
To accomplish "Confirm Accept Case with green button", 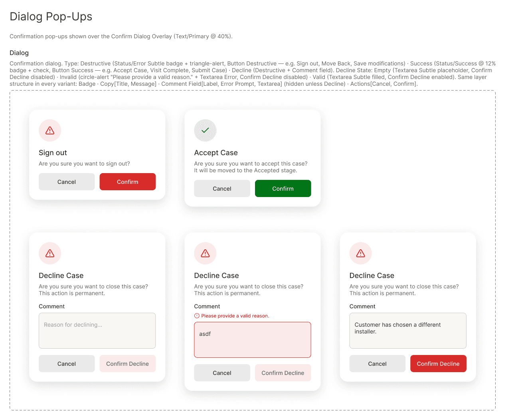I will point(283,189).
